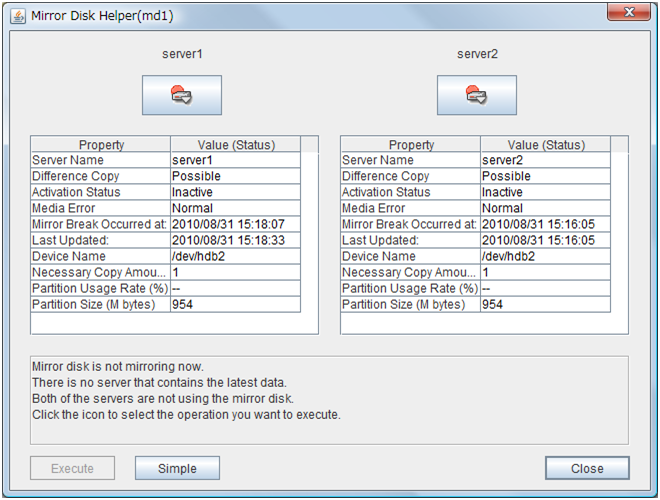Select the Property column header under server1
This screenshot has height=500, width=660.
(100, 145)
